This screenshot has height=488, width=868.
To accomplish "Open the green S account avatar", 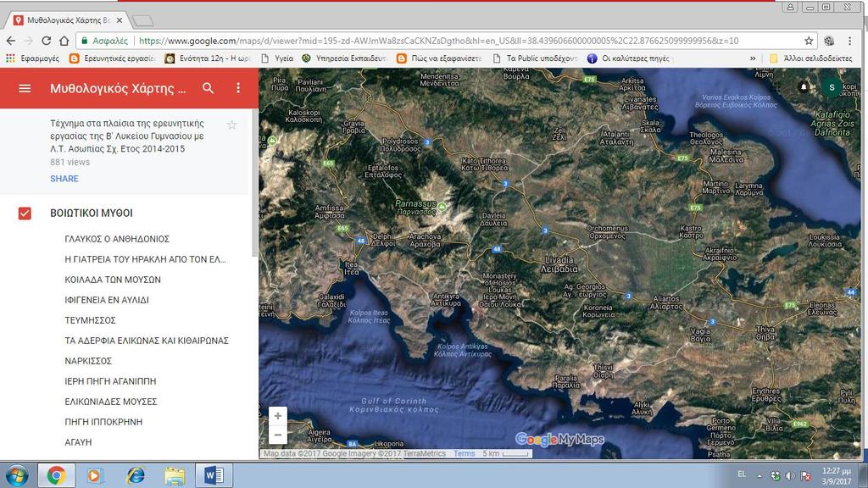I will (x=832, y=87).
